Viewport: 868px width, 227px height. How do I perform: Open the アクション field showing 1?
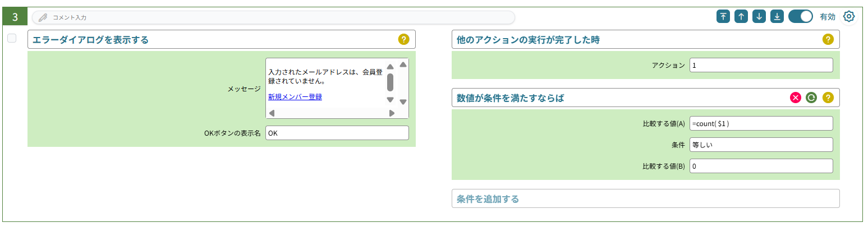point(761,65)
